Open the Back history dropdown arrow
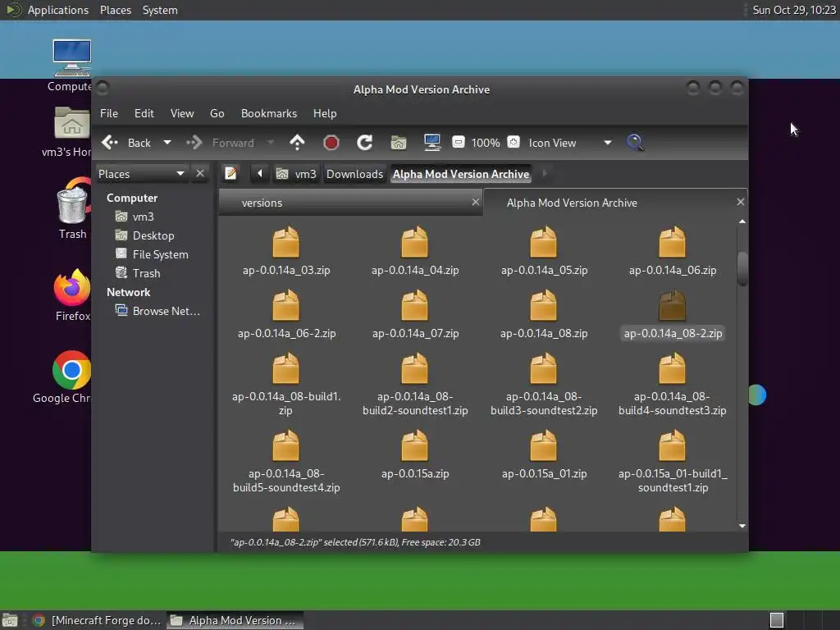 click(x=167, y=143)
